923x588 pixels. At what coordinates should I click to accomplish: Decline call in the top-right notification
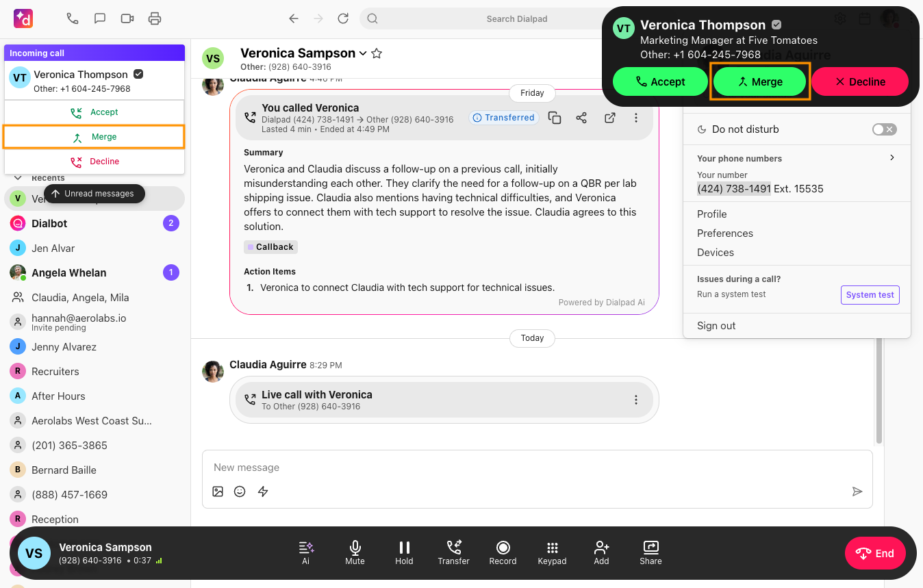[x=860, y=81]
